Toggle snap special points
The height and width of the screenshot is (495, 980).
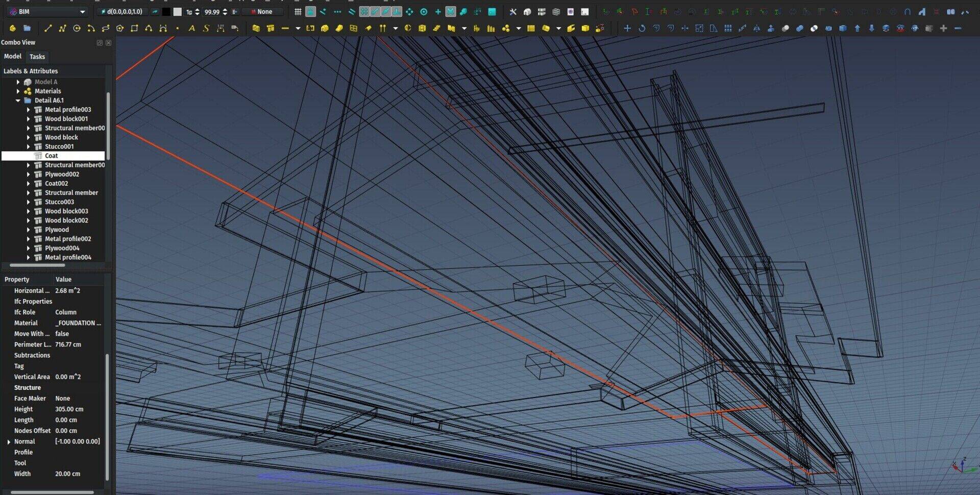point(463,12)
